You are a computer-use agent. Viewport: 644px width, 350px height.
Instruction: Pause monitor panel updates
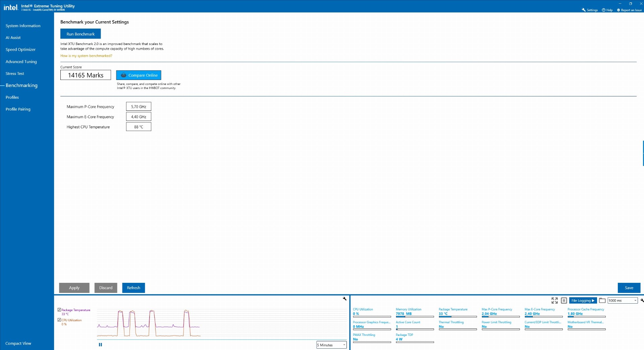coord(564,301)
